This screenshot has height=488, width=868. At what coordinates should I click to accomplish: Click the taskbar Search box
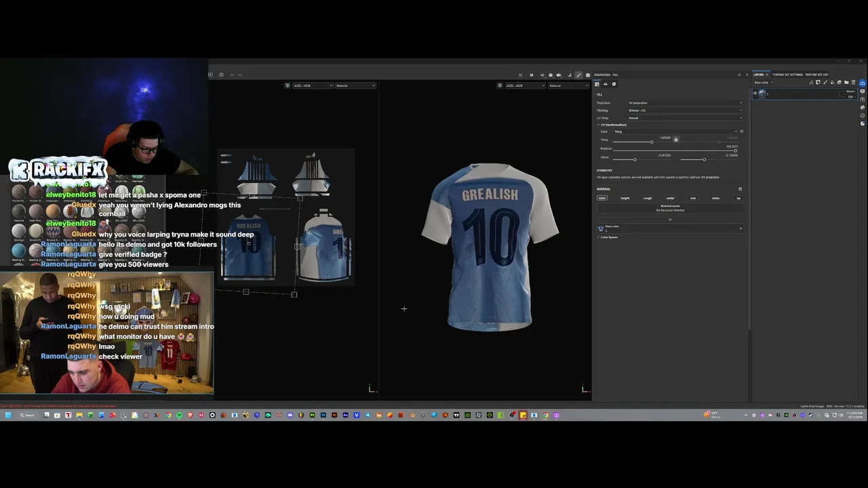coord(27,415)
